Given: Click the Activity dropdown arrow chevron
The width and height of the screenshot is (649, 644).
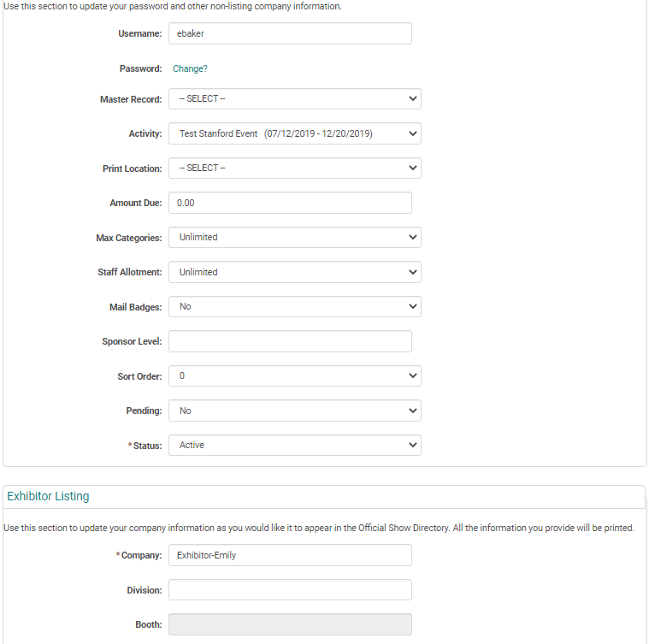Looking at the screenshot, I should (413, 133).
